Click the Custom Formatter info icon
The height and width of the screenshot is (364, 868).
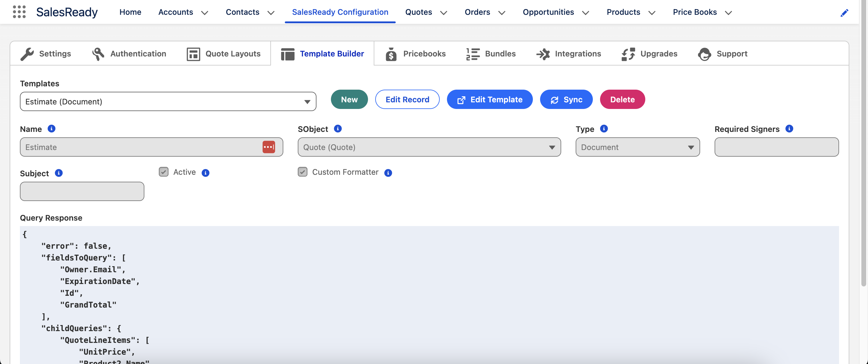(x=388, y=173)
